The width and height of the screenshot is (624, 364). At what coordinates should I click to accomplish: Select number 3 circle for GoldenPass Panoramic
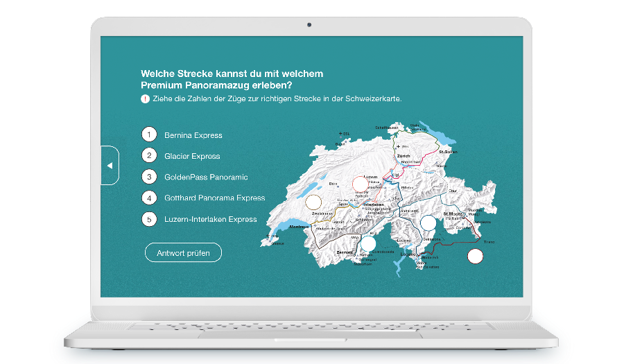(x=149, y=177)
